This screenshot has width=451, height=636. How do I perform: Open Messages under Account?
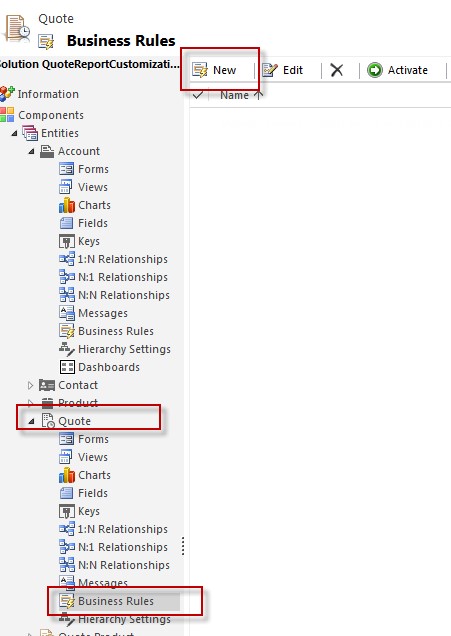pyautogui.click(x=93, y=313)
